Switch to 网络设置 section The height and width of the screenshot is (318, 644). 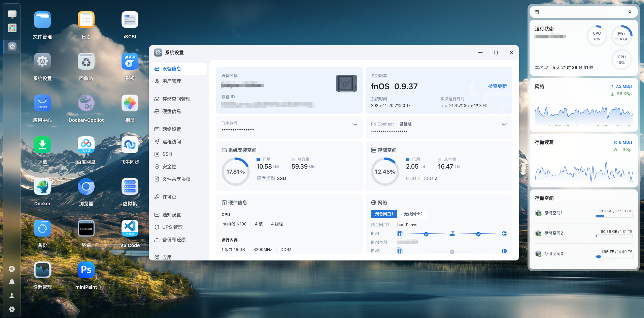[x=179, y=129]
